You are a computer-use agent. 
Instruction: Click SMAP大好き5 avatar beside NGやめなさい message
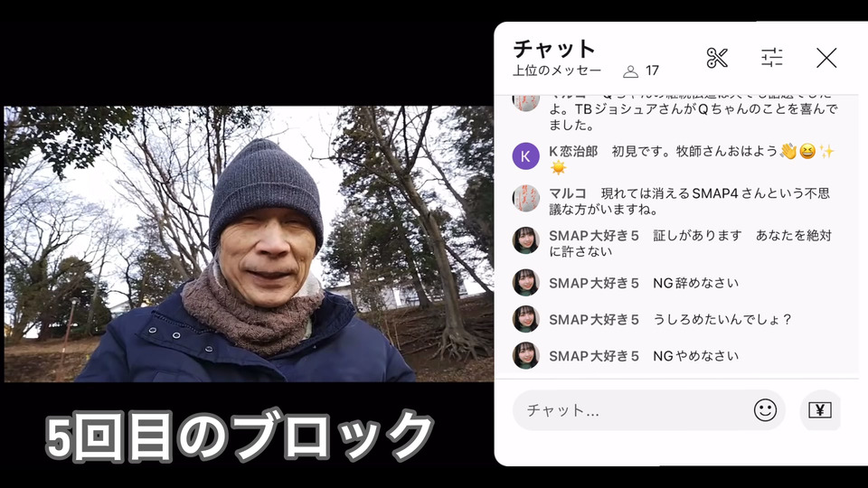[x=525, y=356]
